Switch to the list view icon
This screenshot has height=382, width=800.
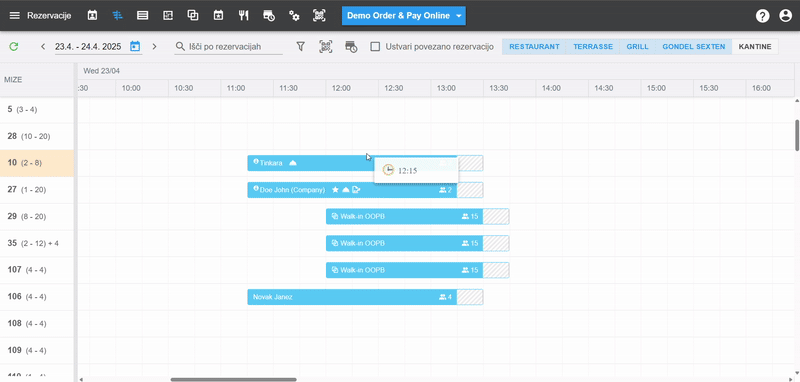click(143, 15)
